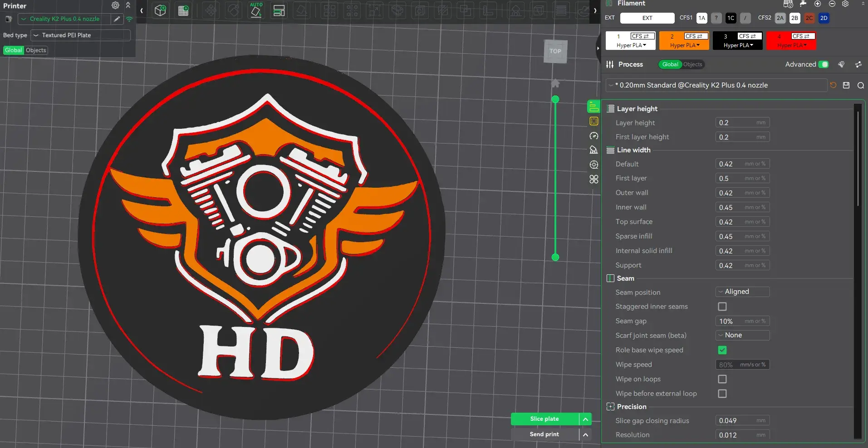
Task: Add a filament with plus icon
Action: (818, 4)
